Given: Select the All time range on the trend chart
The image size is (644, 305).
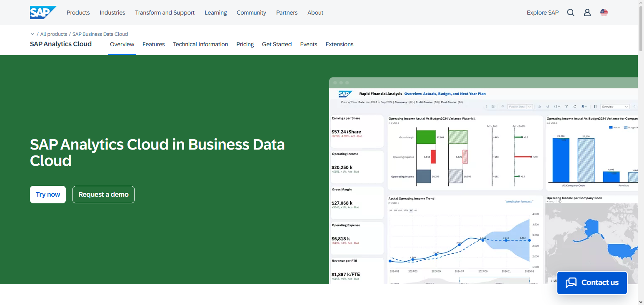Looking at the screenshot, I should [415, 210].
